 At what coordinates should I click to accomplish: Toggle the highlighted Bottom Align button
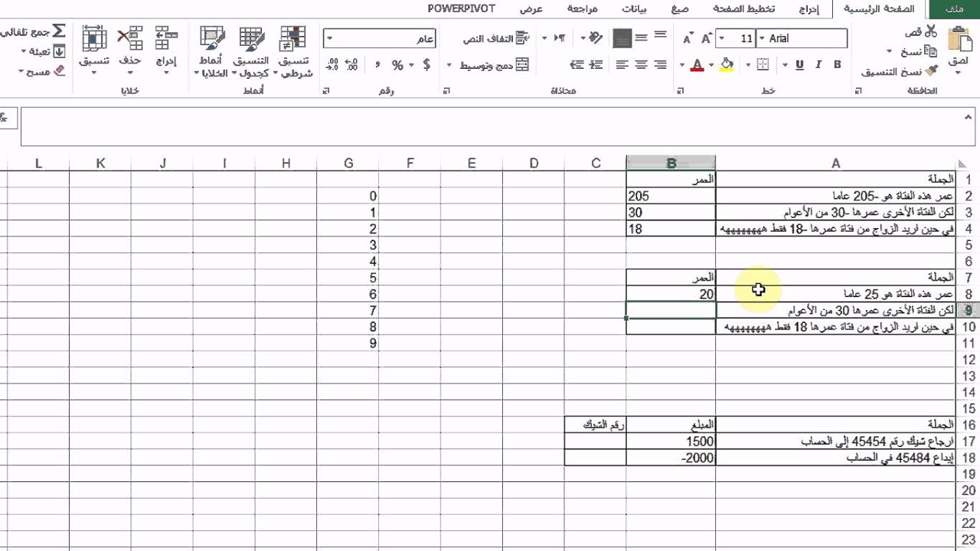622,37
